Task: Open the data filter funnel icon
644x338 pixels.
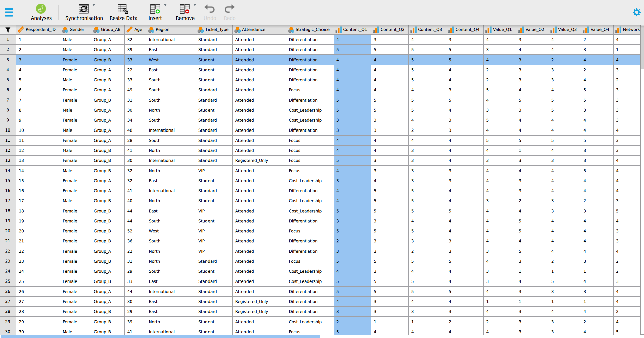Action: (x=8, y=30)
